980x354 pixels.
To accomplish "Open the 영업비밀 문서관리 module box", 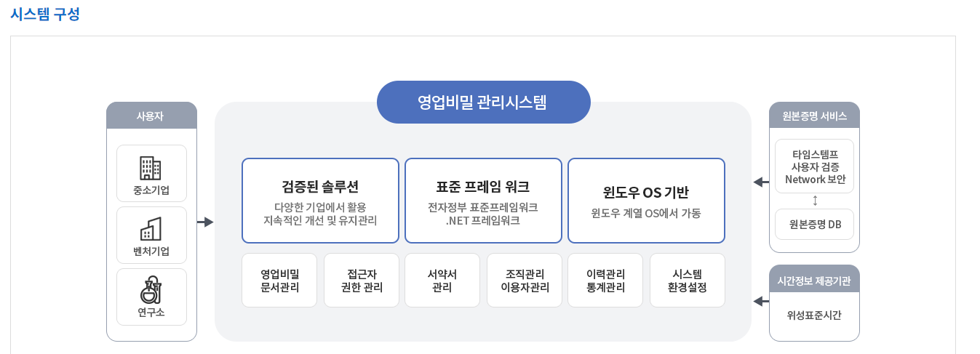I will coord(279,281).
